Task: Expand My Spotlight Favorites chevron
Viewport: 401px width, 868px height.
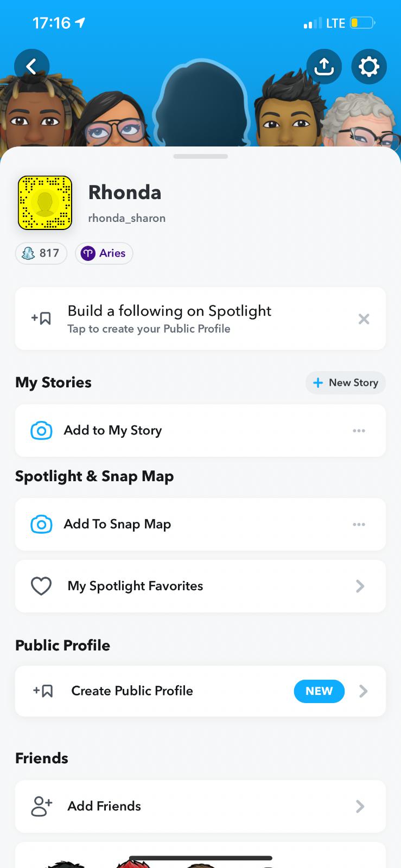Action: [360, 586]
